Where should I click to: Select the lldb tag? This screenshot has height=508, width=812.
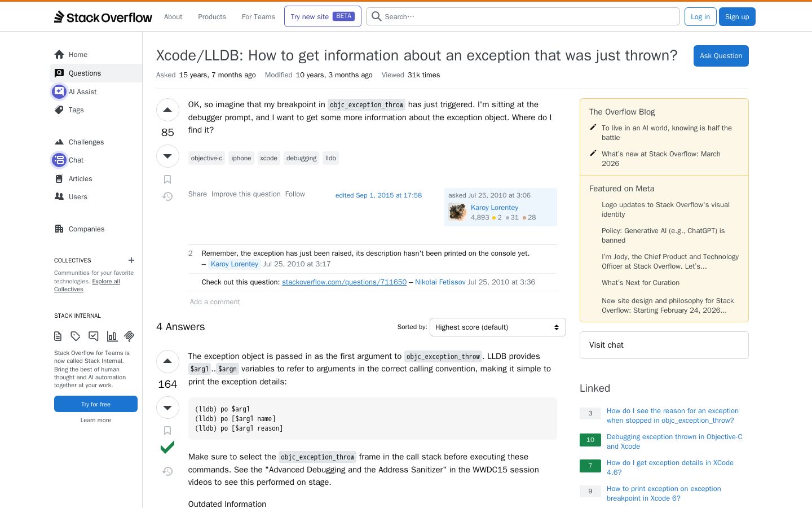[330, 158]
